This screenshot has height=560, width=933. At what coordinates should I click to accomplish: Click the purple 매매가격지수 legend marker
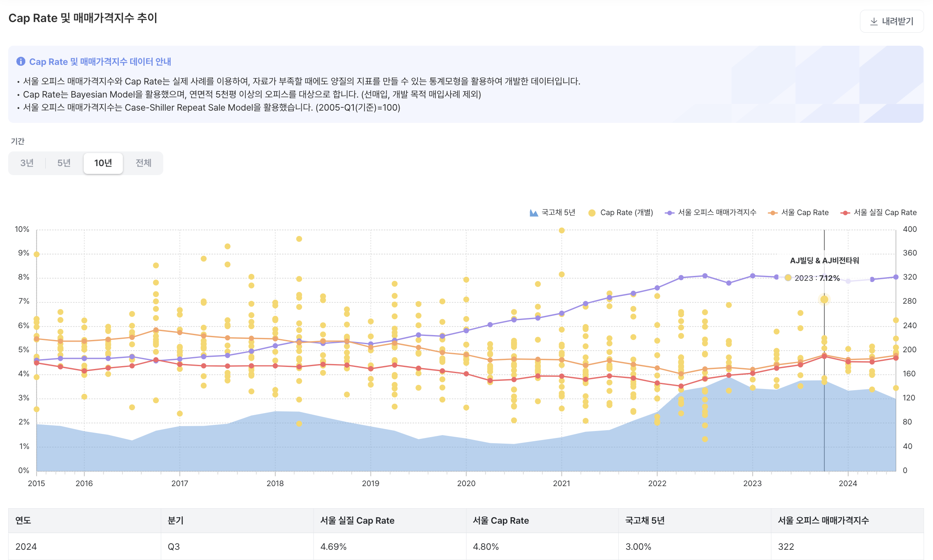point(669,213)
